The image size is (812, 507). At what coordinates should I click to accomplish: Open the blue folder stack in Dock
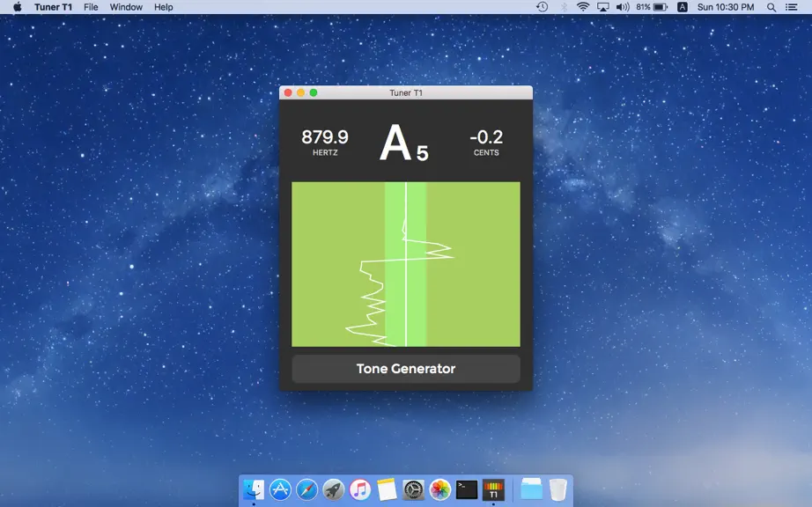pos(531,489)
